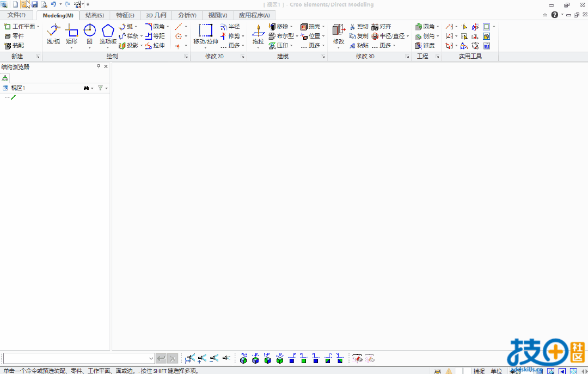Click the 单位 units button in status bar

pyautogui.click(x=496, y=371)
